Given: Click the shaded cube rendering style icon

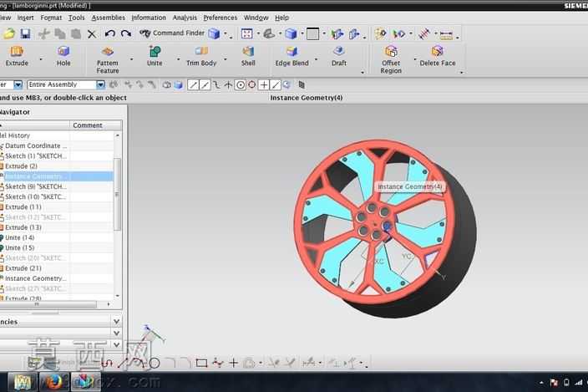Looking at the screenshot, I should pyautogui.click(x=291, y=33).
